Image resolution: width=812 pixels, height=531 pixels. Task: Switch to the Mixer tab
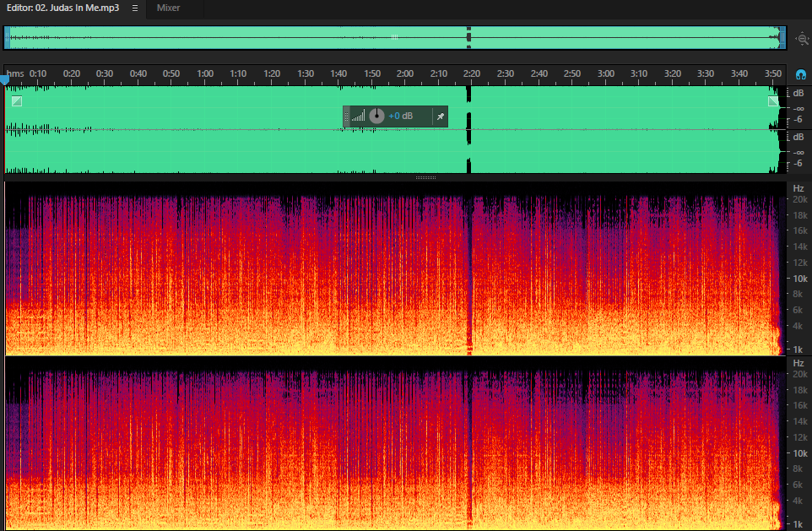[x=168, y=8]
